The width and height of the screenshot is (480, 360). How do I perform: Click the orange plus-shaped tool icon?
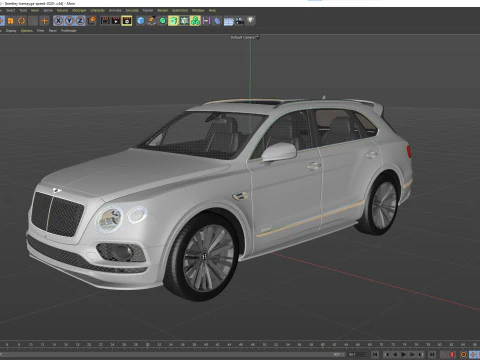(x=44, y=21)
